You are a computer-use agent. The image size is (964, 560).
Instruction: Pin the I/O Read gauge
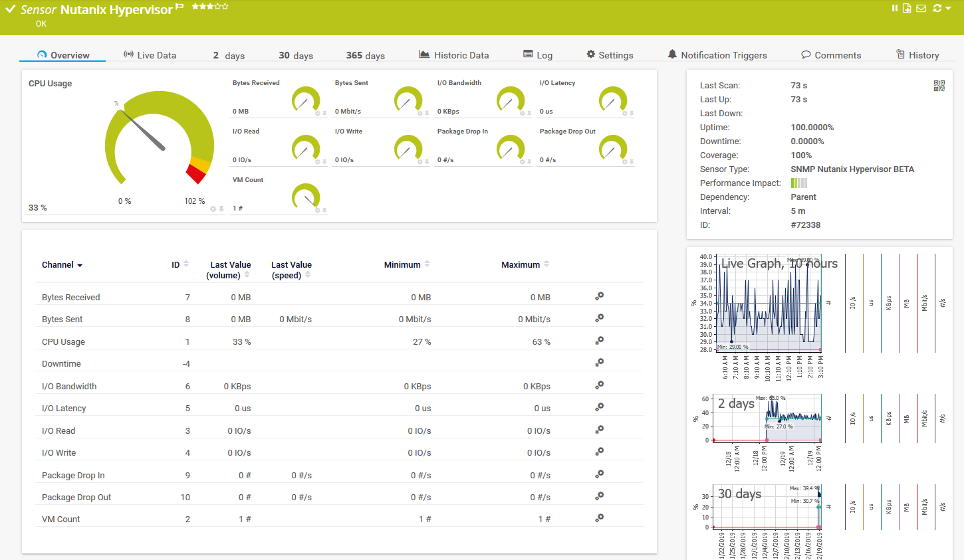click(x=324, y=162)
